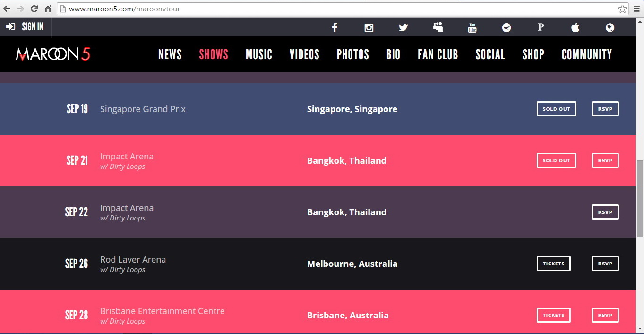Click the browser back arrow
644x334 pixels.
7,9
